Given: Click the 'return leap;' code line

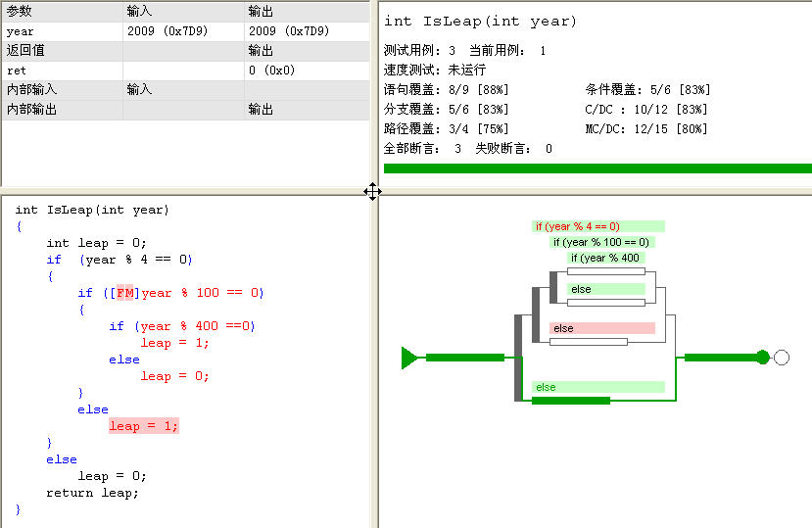Looking at the screenshot, I should coord(93,493).
